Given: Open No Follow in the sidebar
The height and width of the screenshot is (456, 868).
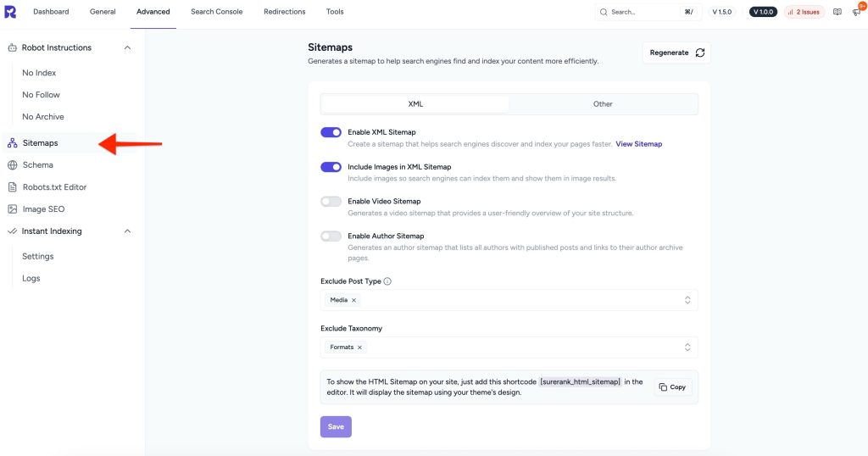Looking at the screenshot, I should point(41,95).
